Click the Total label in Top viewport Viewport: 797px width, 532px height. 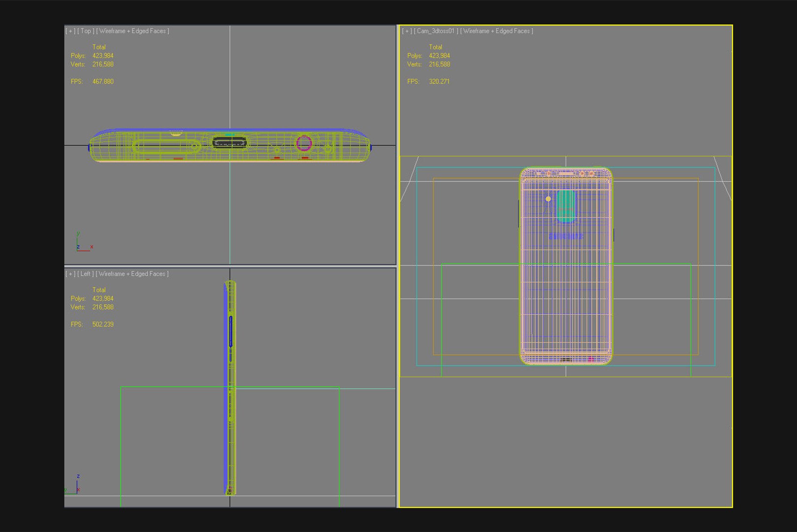[x=99, y=47]
